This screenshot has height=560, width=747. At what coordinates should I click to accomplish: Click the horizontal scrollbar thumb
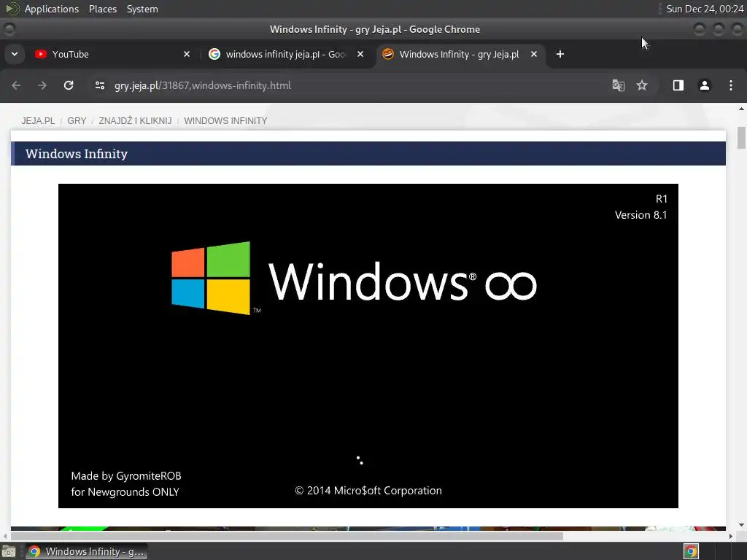(x=287, y=536)
